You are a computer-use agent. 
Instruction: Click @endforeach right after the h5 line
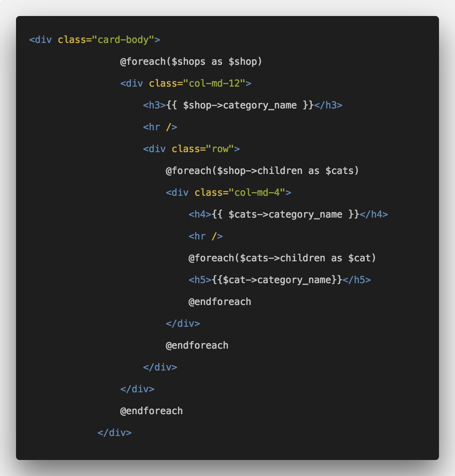(x=220, y=302)
